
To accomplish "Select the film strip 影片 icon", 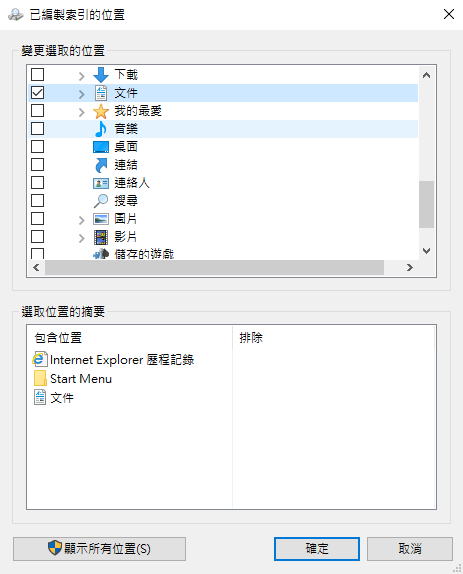I will coord(101,237).
